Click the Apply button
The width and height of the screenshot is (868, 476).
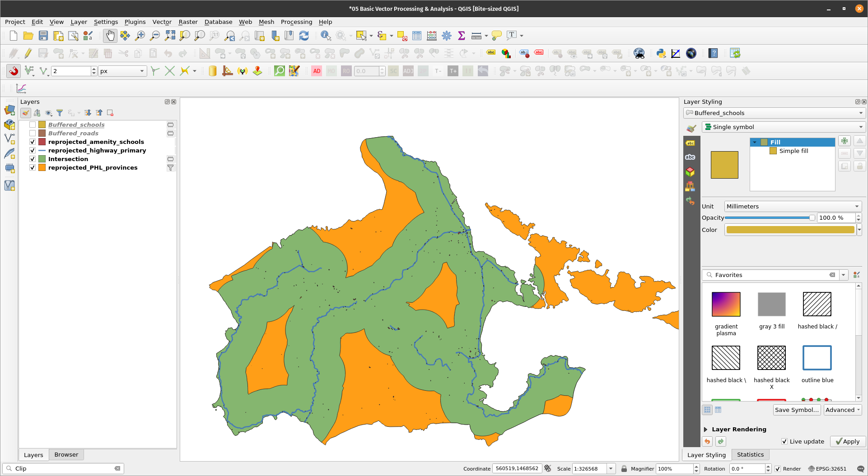848,441
